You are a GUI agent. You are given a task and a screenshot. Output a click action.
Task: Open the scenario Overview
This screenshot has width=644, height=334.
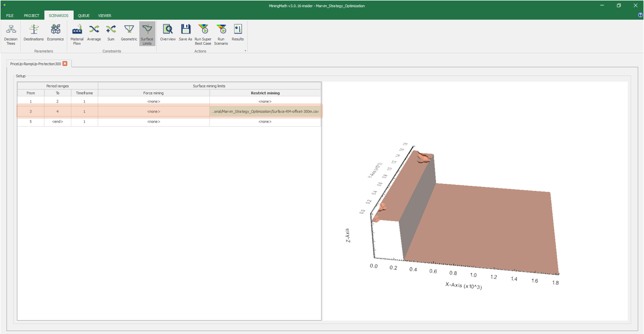pos(168,33)
